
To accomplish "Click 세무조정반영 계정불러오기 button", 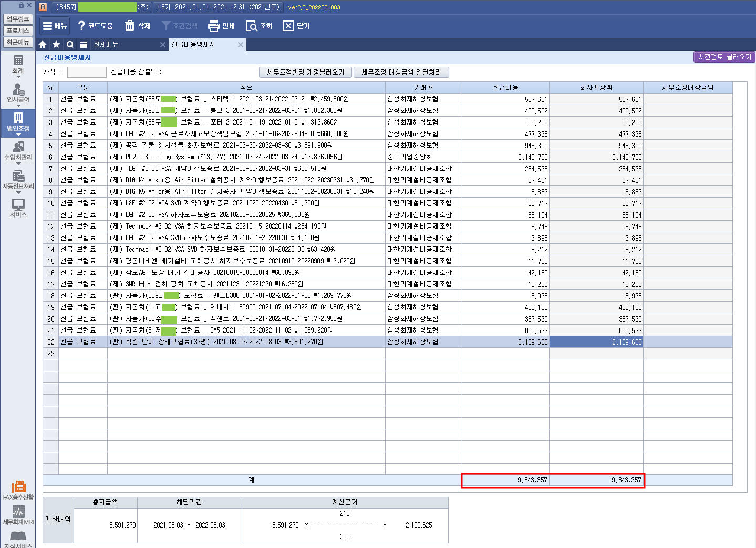I will 305,72.
